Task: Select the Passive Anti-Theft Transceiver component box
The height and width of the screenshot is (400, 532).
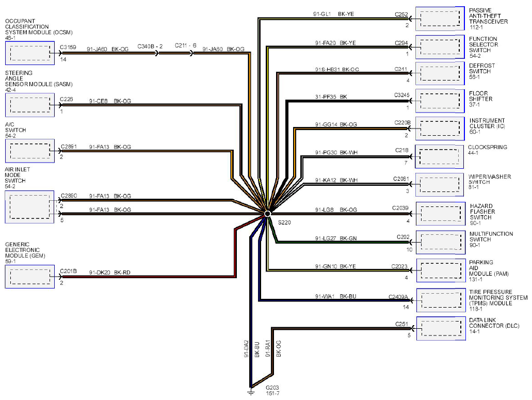Action: point(440,18)
